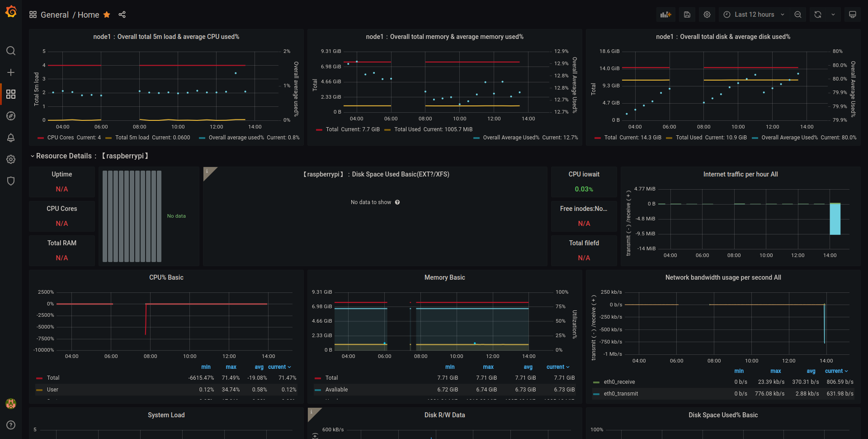This screenshot has width=868, height=439.
Task: Sort Memory Basic legend by current column
Action: tap(558, 367)
